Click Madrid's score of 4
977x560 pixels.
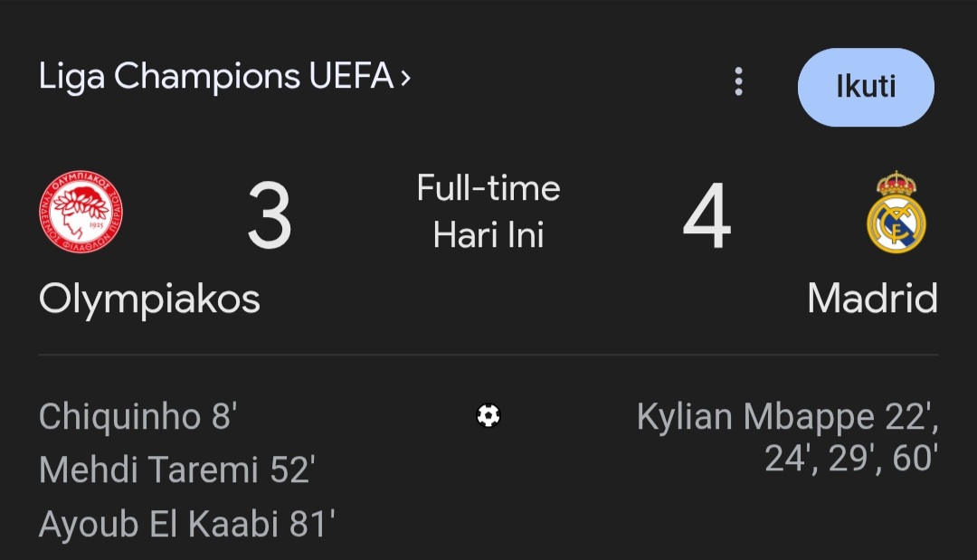[x=707, y=218]
